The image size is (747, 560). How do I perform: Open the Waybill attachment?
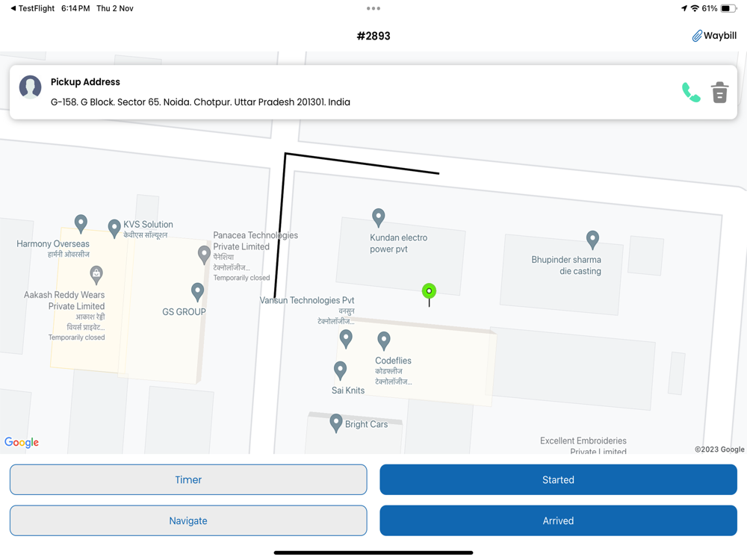[x=714, y=36]
